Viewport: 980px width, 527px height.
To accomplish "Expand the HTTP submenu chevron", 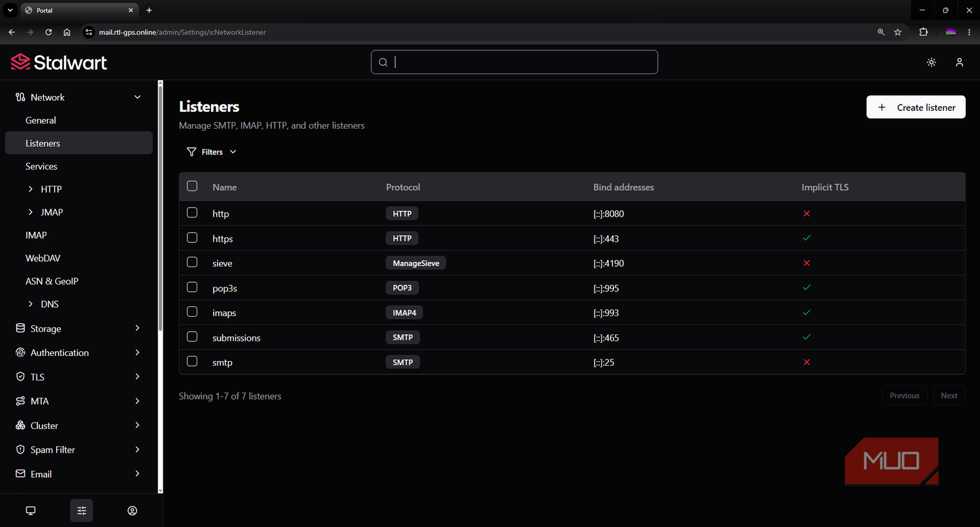I will pos(31,189).
